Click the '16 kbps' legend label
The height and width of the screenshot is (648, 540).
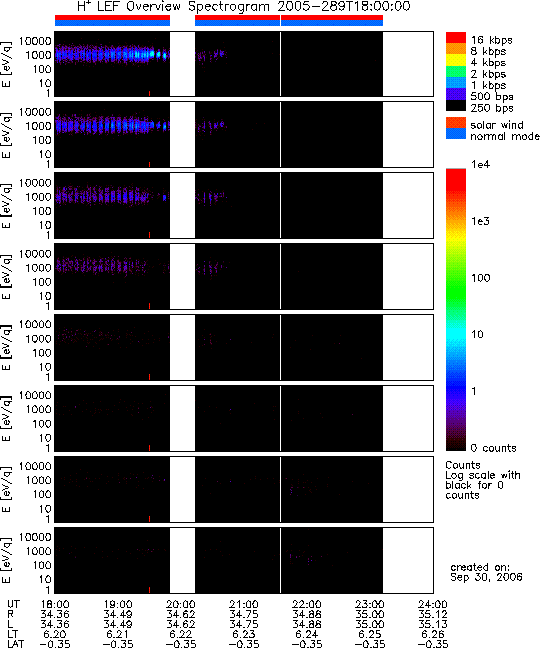492,40
